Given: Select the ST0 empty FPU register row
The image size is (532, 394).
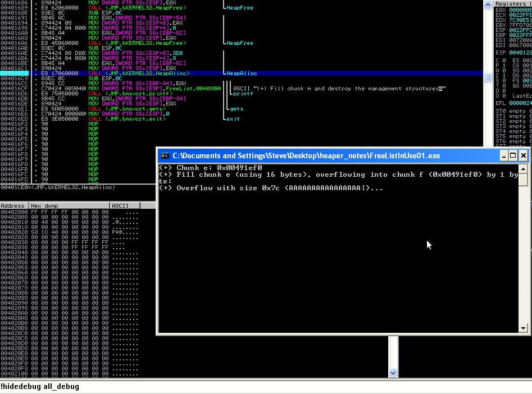Looking at the screenshot, I should pyautogui.click(x=513, y=111).
